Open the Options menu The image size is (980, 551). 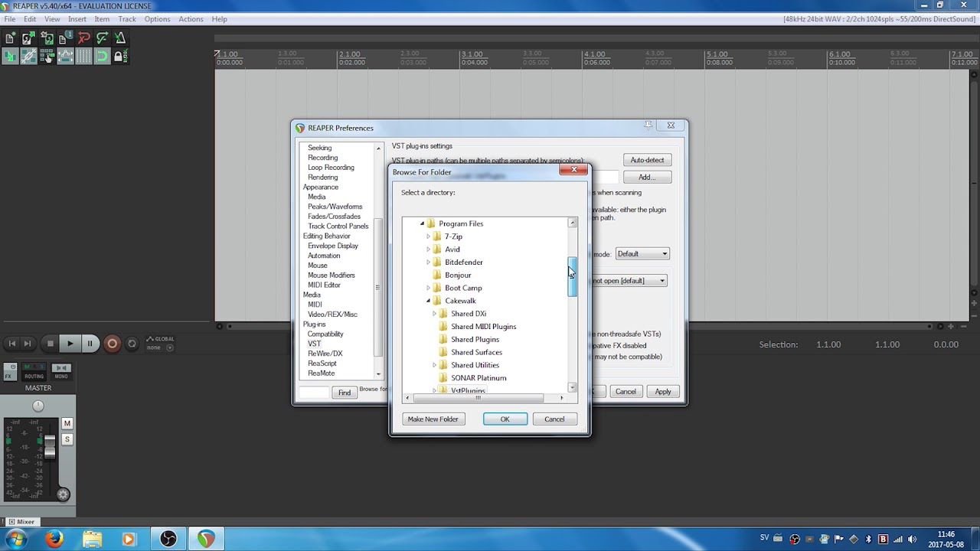click(158, 19)
